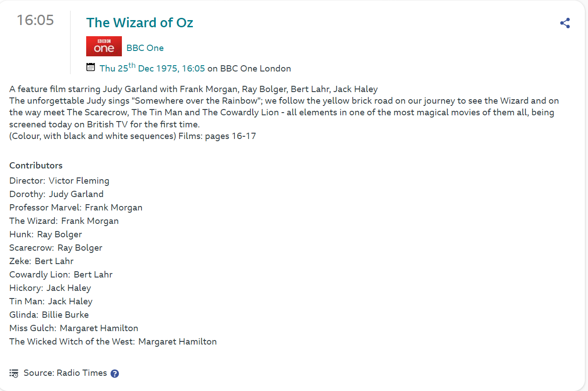Click the calendar icon beside the broadcast date
The height and width of the screenshot is (391, 588).
tap(91, 67)
